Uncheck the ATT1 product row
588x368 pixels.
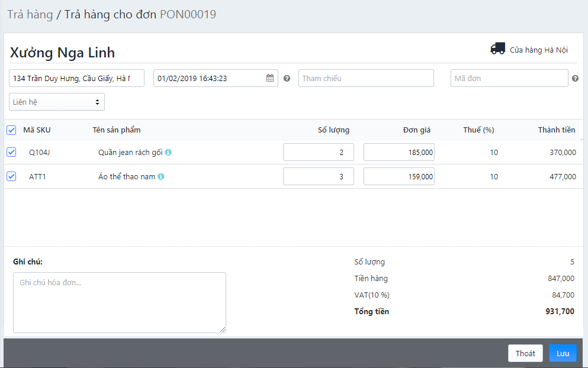click(x=11, y=176)
